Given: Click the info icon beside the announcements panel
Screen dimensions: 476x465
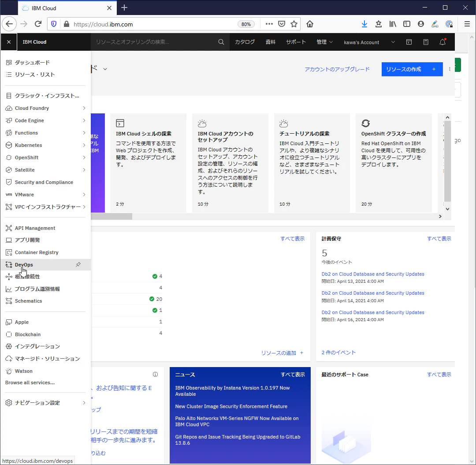Looking at the screenshot, I should point(155,375).
